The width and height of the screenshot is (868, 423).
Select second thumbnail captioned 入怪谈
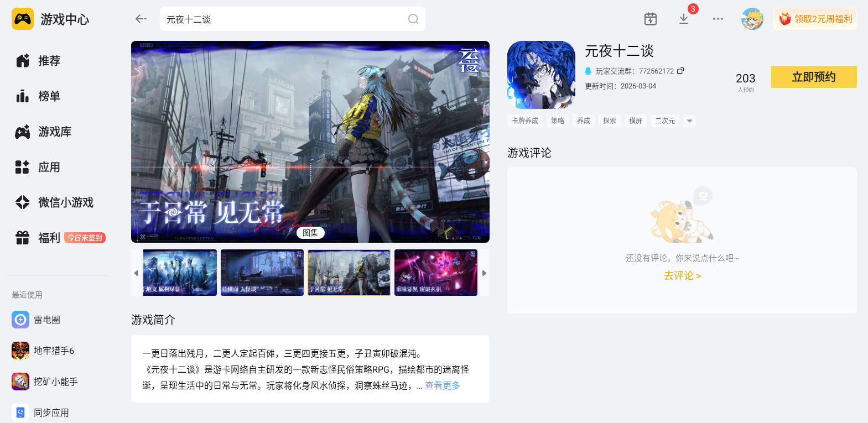tap(262, 273)
